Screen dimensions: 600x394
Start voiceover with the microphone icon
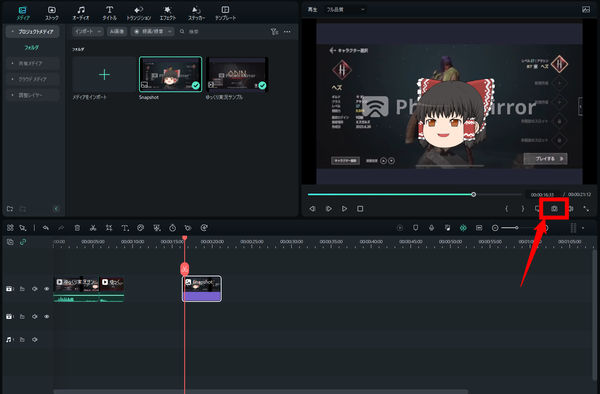click(431, 228)
